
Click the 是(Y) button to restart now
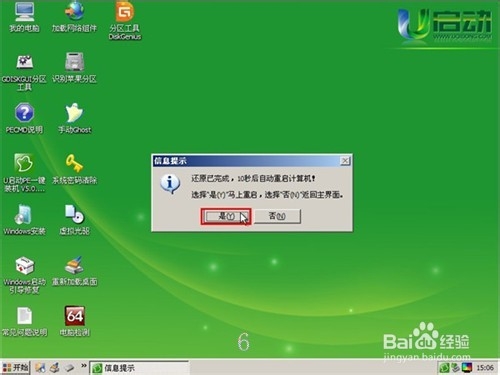click(x=226, y=216)
